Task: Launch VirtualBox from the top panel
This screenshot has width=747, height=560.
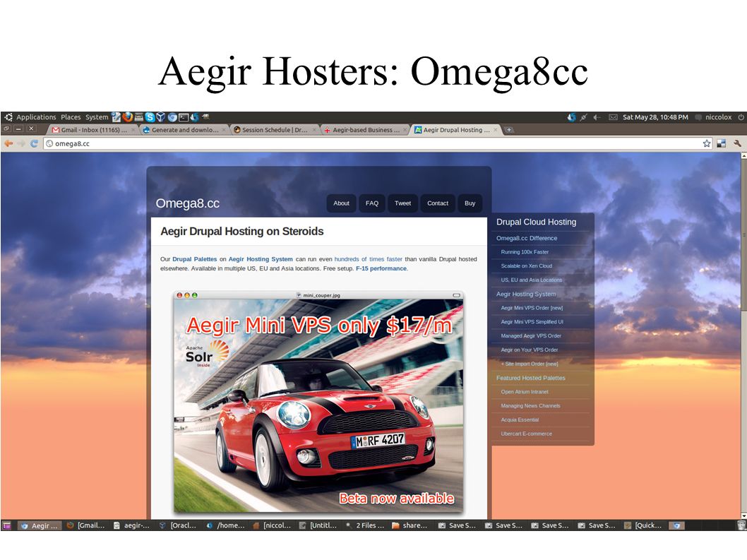Action: (161, 117)
